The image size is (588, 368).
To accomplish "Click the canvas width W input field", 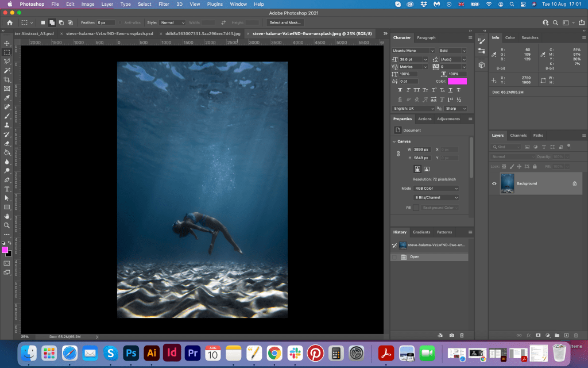I will click(422, 149).
